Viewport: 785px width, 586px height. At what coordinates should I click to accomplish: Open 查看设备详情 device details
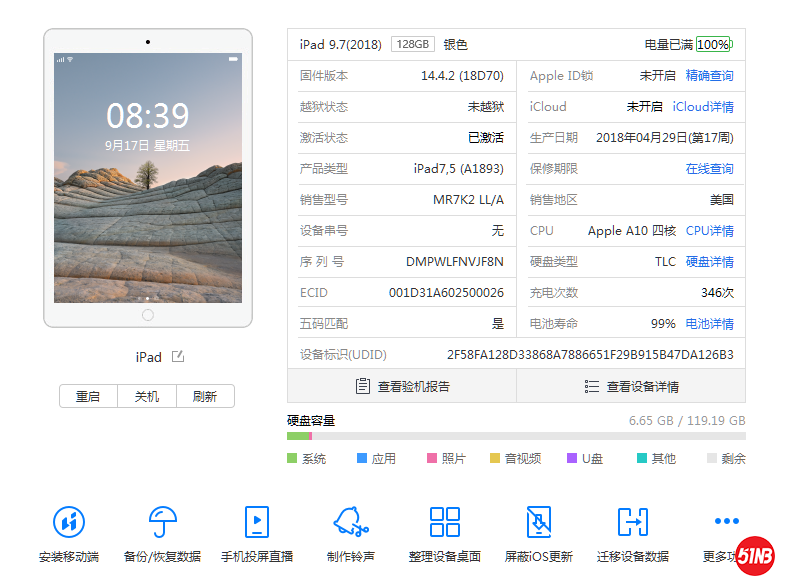coord(631,386)
